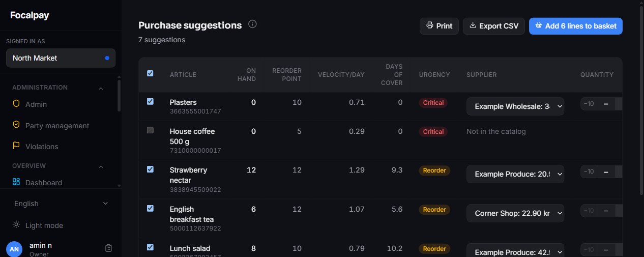Uncheck the English breakfast tea checkbox

(150, 208)
